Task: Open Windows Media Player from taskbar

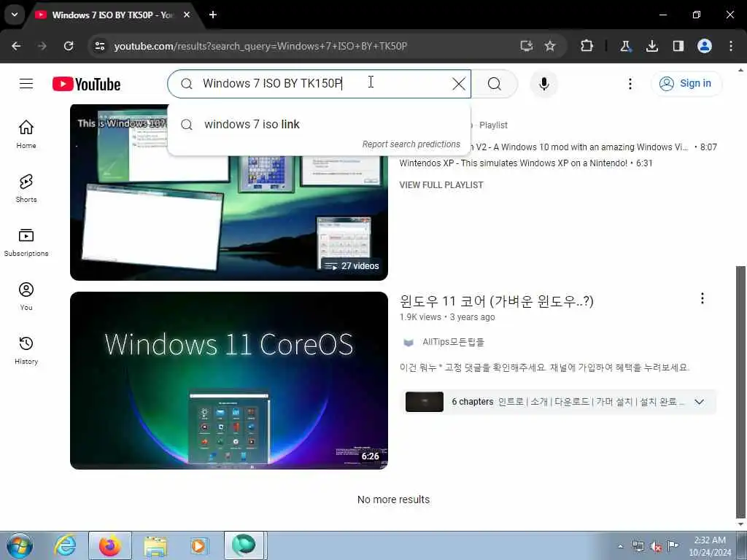Action: [x=198, y=545]
